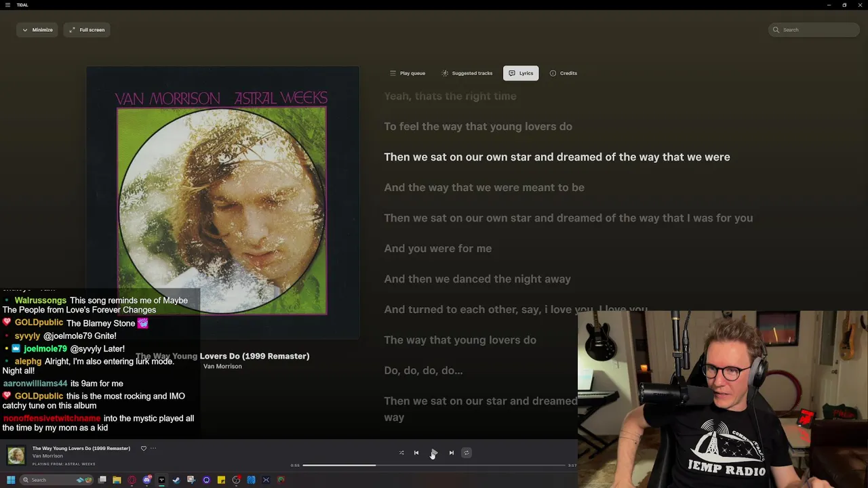Click the Credits info icon
The image size is (868, 488).
[553, 73]
